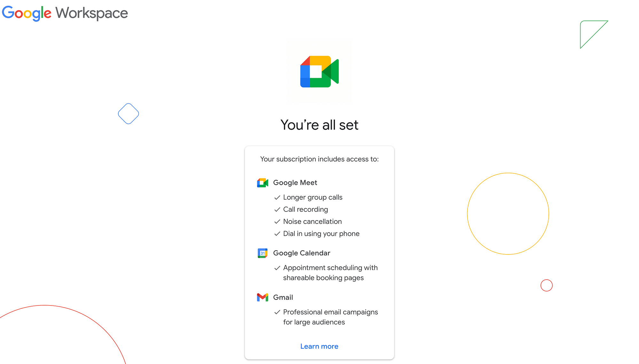Click the Google Calendar icon
Viewport: 639px width, 364px height.
[262, 253]
